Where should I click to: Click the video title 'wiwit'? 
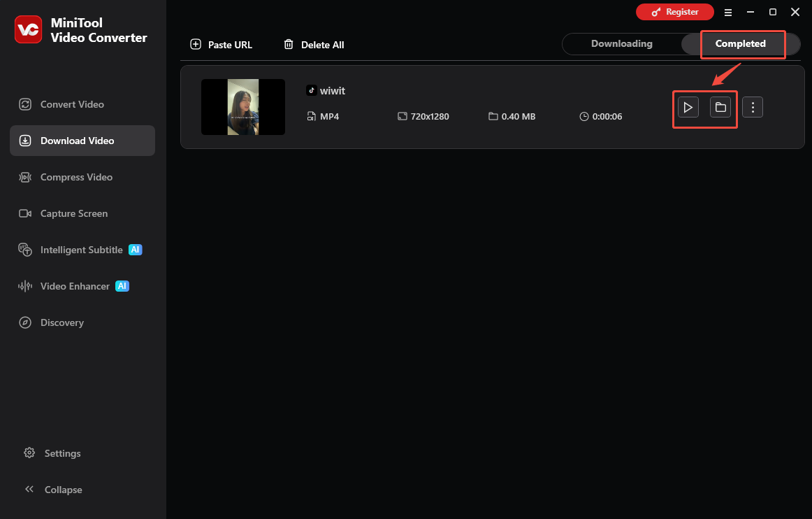click(x=333, y=91)
